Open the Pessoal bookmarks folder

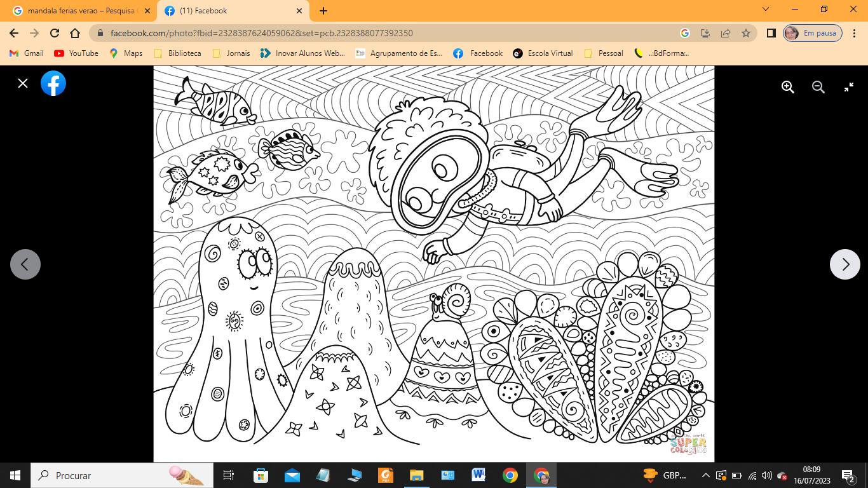point(604,53)
